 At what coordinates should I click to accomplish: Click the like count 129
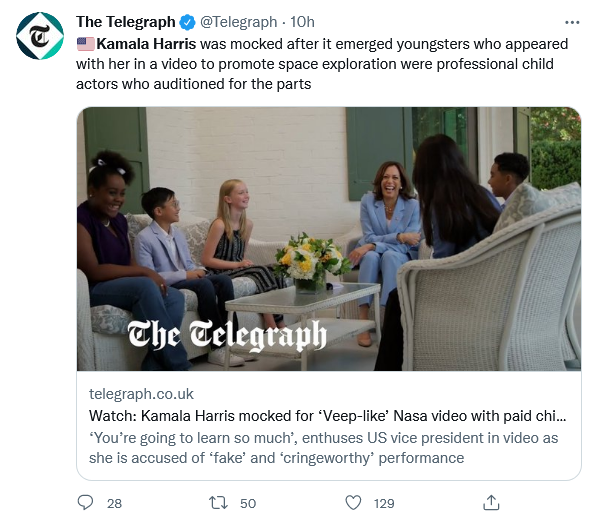[384, 503]
